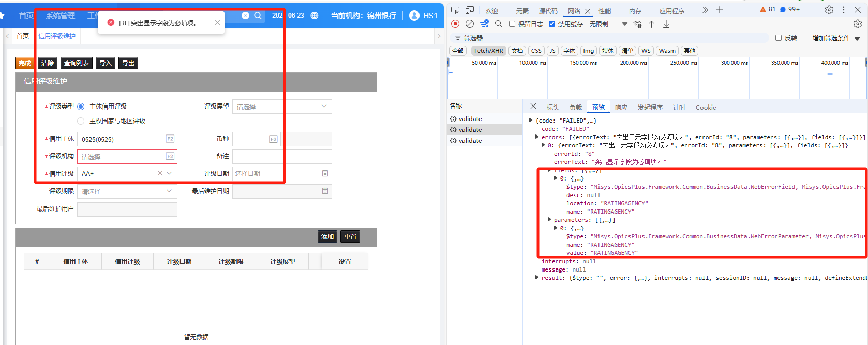Viewport: 868px width, 345px height.
Task: Toggle the 反转 checkbox
Action: pyautogui.click(x=779, y=38)
